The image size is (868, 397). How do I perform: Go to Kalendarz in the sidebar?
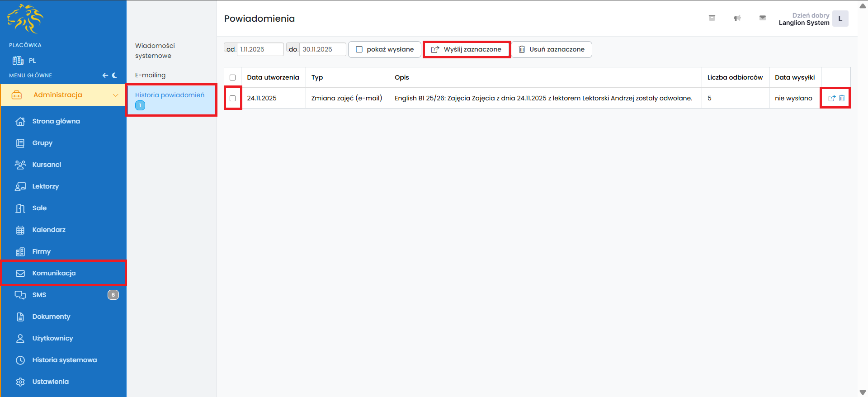49,230
